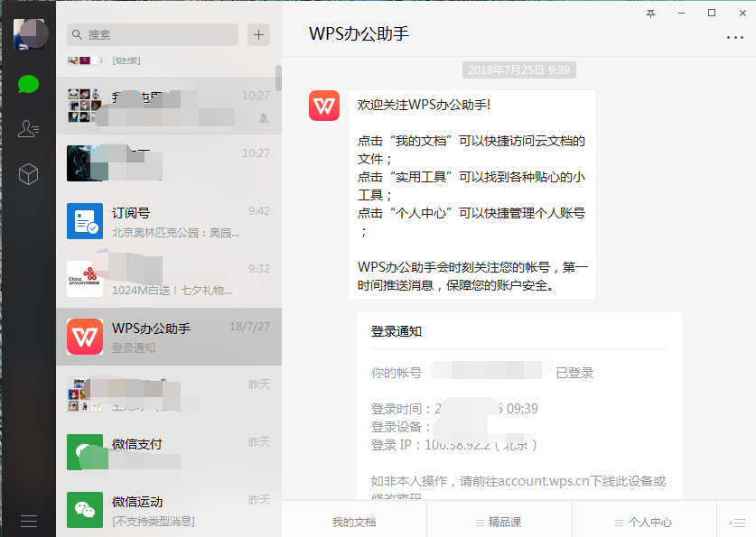Select the WPS办公助手 chat in the list

[x=168, y=337]
